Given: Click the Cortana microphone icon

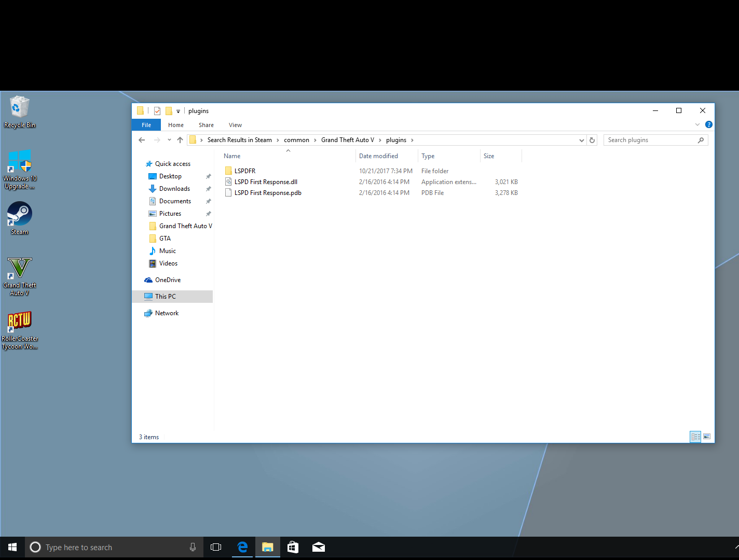Looking at the screenshot, I should 193,547.
